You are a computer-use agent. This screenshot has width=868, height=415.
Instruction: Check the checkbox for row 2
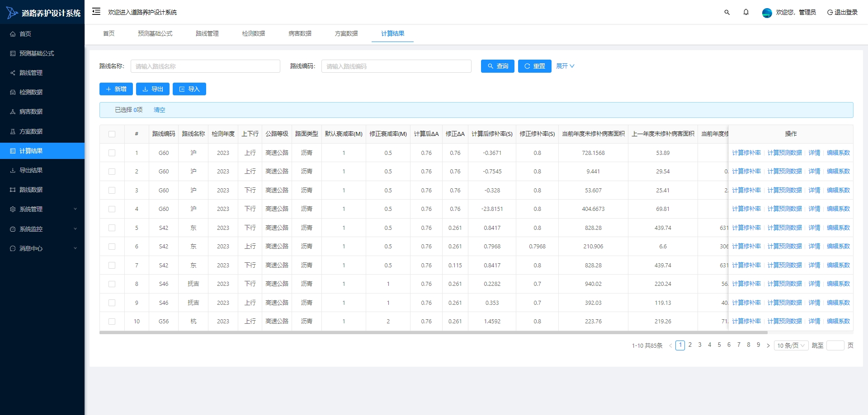tap(112, 172)
